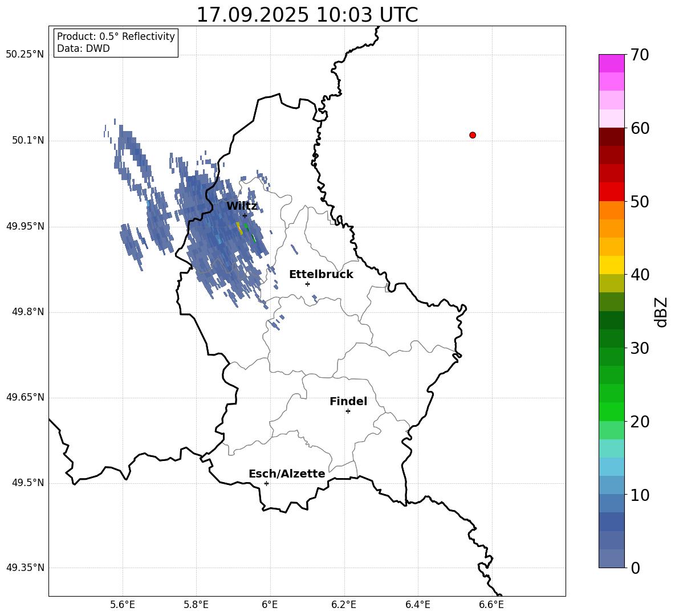
Task: Click the 6.4°E longitude label
Action: click(x=417, y=605)
